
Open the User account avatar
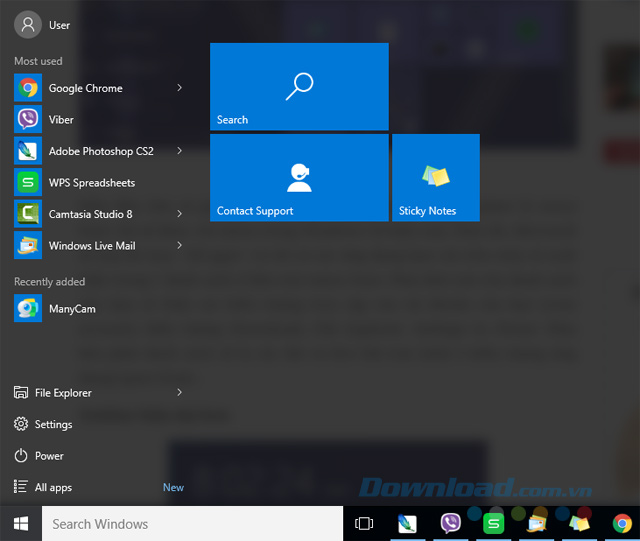28,25
